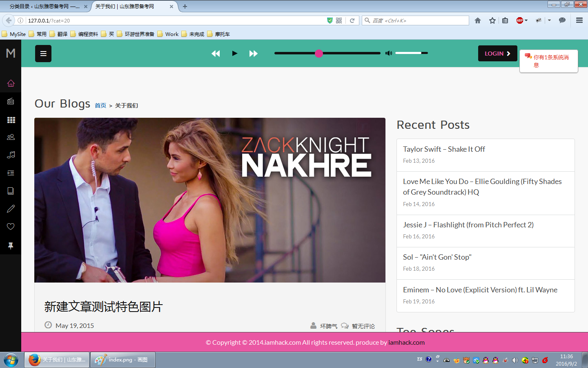Viewport: 588px width, 368px height.
Task: Open the Home icon in the site sidebar
Action: click(11, 83)
